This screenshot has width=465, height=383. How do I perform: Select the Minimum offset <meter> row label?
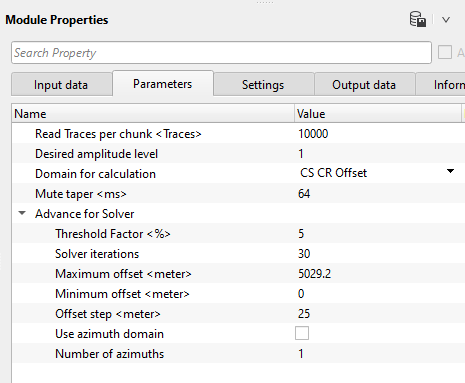[x=122, y=294]
